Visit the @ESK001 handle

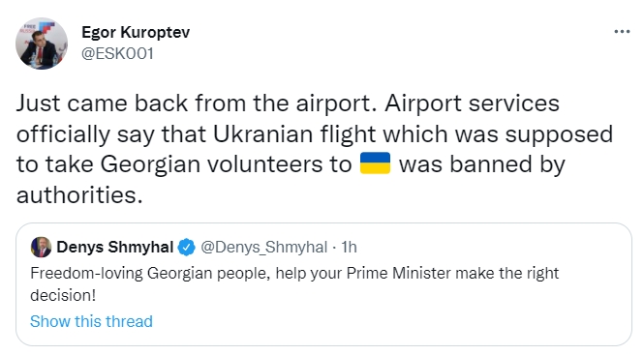117,54
